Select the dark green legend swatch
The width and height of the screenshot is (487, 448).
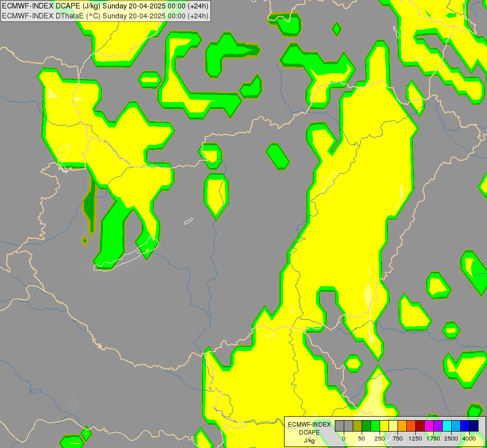tap(367, 426)
